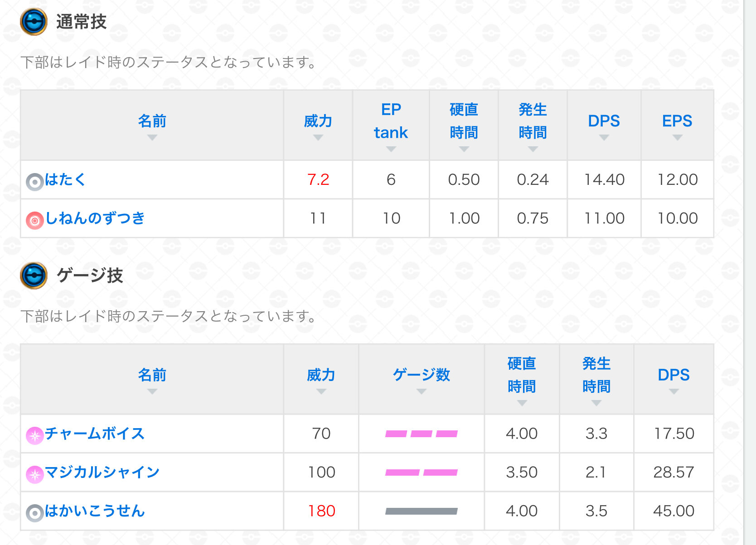
Task: Sort charged moves by DPS column
Action: [x=674, y=379]
